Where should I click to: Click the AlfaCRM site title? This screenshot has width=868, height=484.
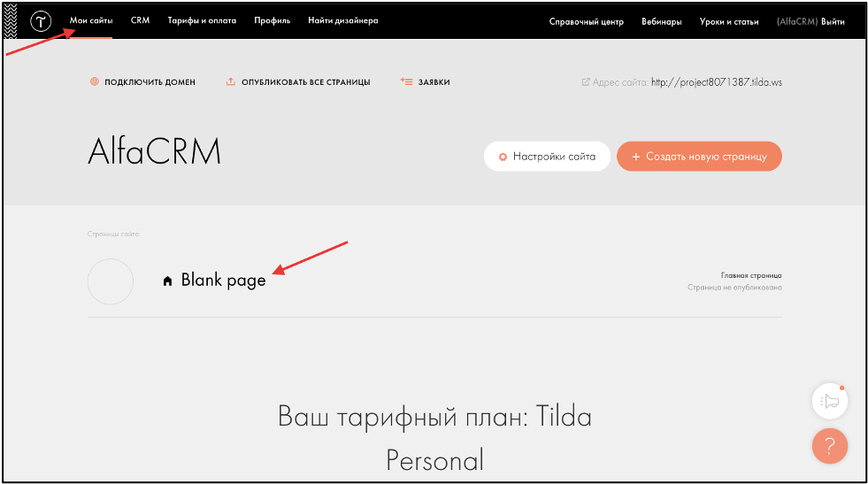pos(155,151)
